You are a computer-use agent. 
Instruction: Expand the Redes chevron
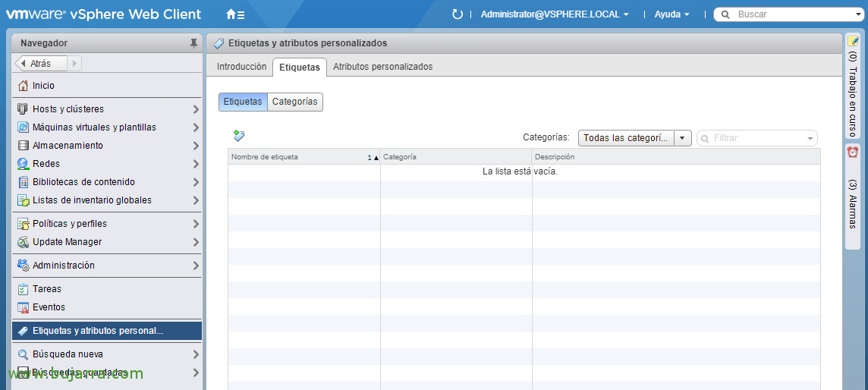(x=196, y=165)
